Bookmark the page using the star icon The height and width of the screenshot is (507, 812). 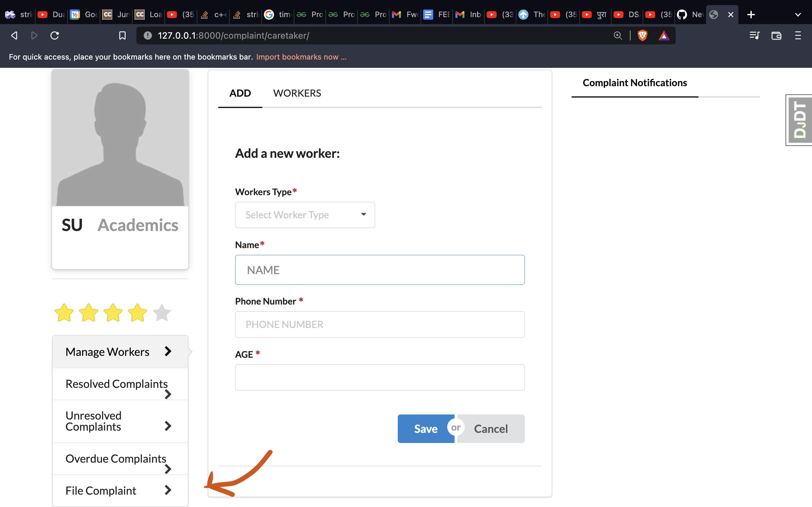pos(122,35)
